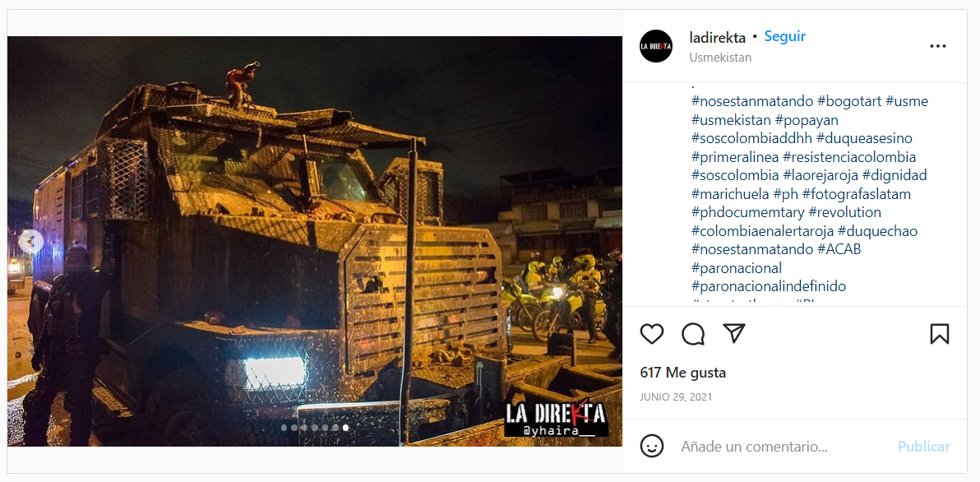Share post with paper plane icon
The height and width of the screenshot is (482, 980).
[x=733, y=333]
